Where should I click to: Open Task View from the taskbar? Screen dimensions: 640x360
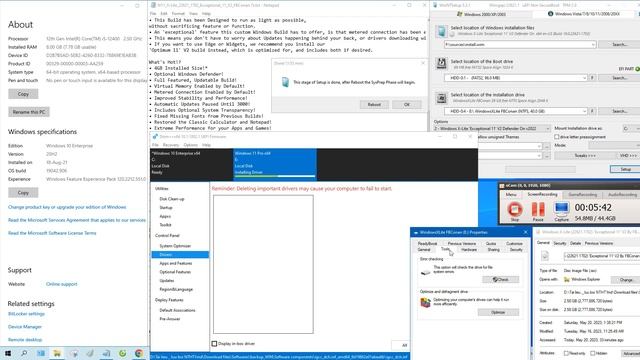(41, 353)
